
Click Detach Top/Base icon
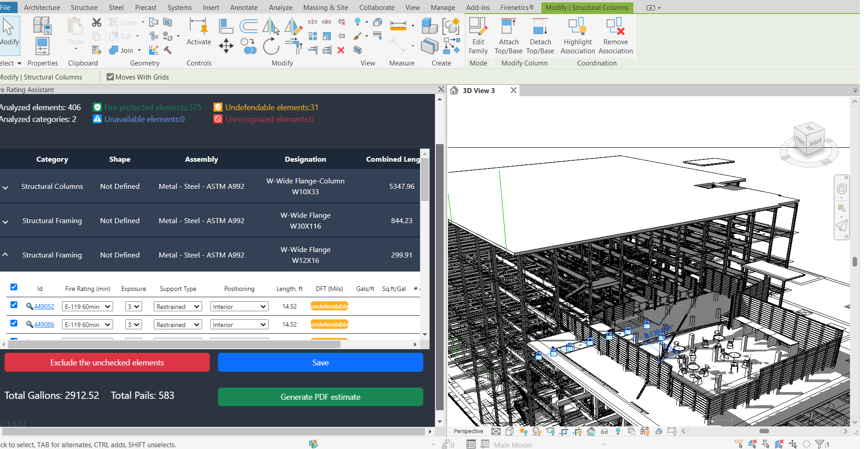(540, 27)
